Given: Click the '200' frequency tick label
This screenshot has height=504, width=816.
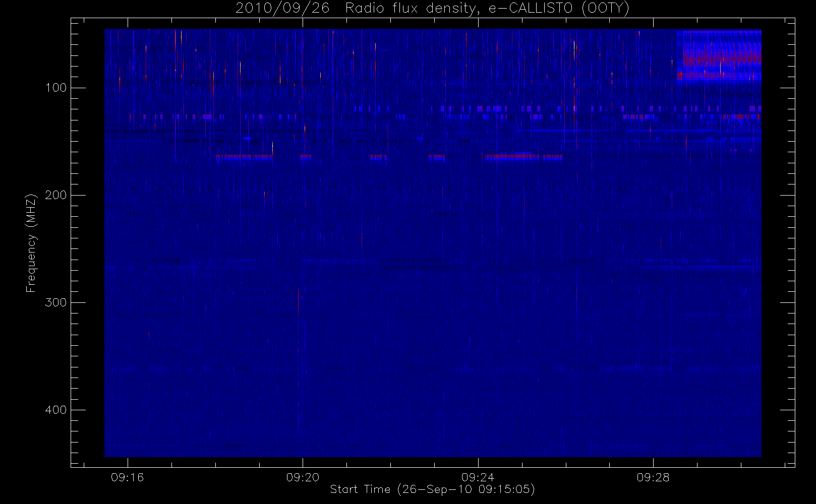Looking at the screenshot, I should 55,195.
